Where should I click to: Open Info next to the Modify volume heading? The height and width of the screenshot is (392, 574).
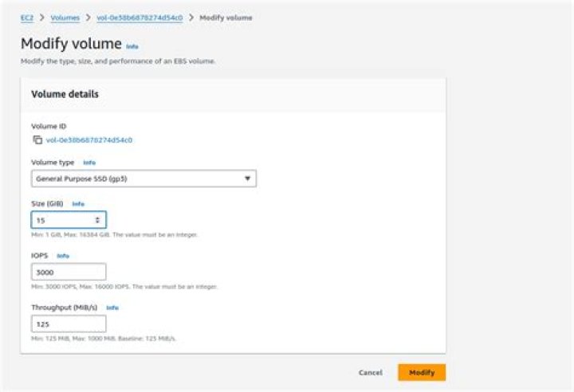[x=132, y=46]
